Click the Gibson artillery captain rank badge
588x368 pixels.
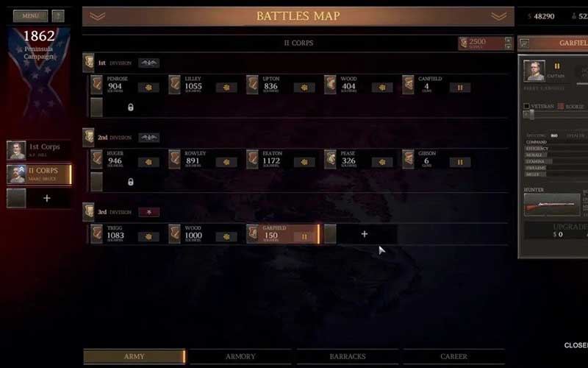(x=460, y=162)
